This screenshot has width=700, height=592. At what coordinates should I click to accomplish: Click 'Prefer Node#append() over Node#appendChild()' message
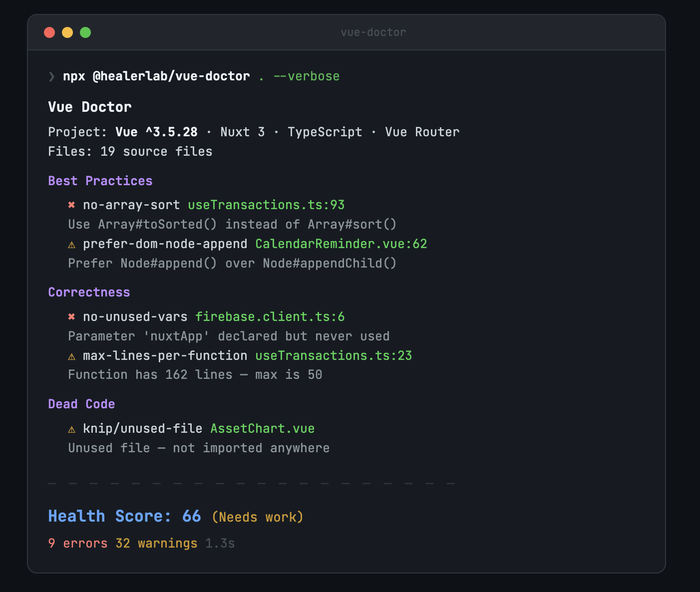point(233,264)
